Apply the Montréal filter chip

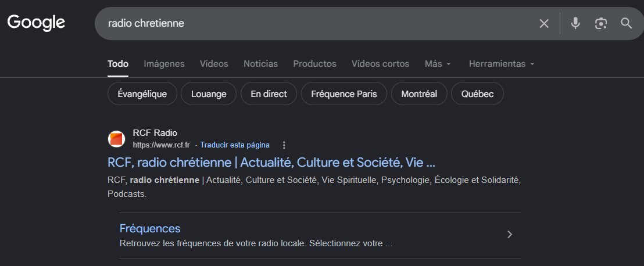click(419, 94)
